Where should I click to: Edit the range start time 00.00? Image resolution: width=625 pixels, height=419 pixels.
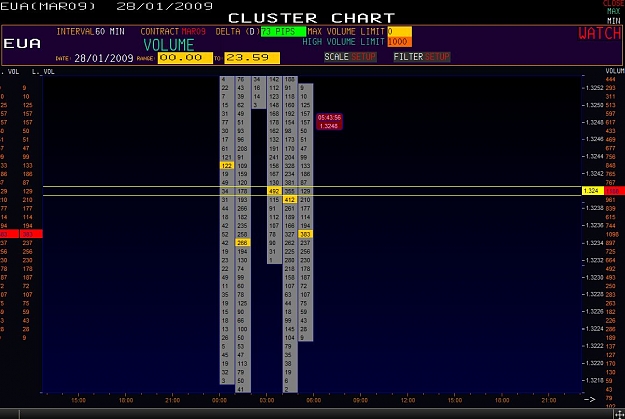coord(185,58)
